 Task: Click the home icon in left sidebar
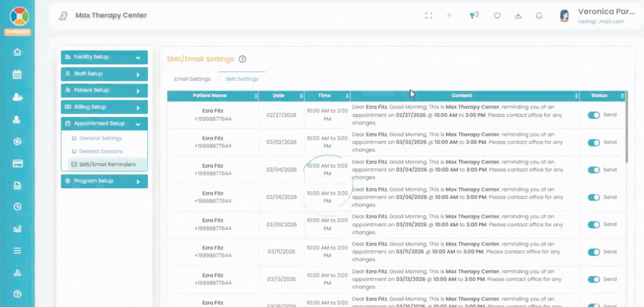(17, 52)
